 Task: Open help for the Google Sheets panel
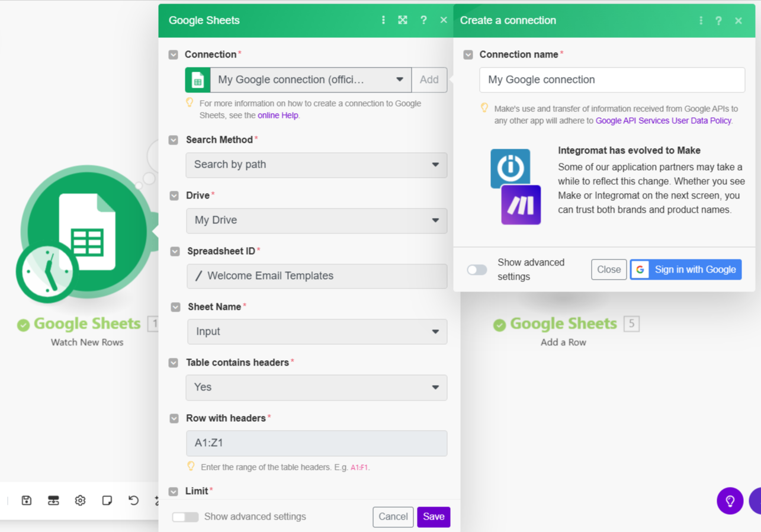[423, 20]
